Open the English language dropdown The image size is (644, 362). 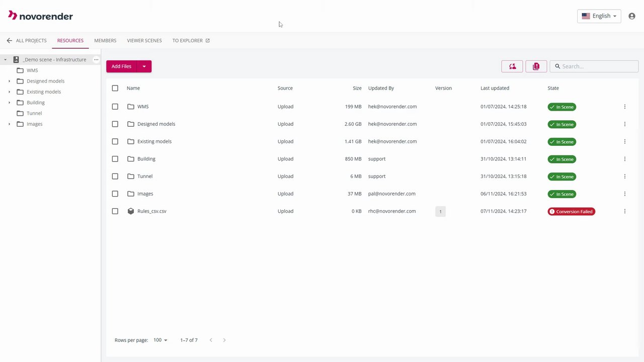(x=599, y=16)
